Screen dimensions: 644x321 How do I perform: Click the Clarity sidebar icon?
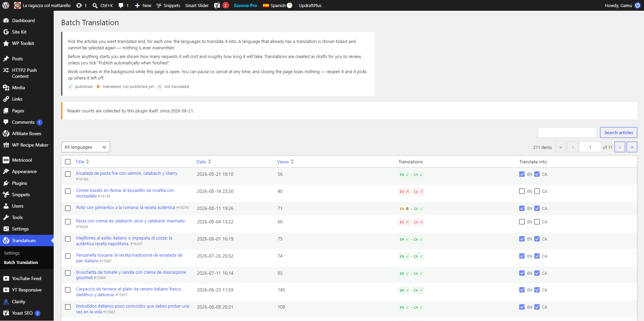6,302
